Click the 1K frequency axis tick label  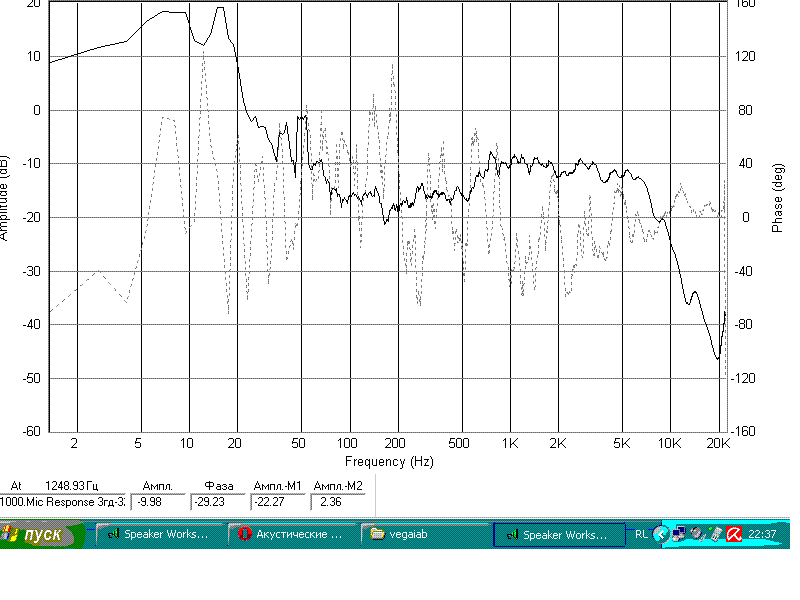510,443
